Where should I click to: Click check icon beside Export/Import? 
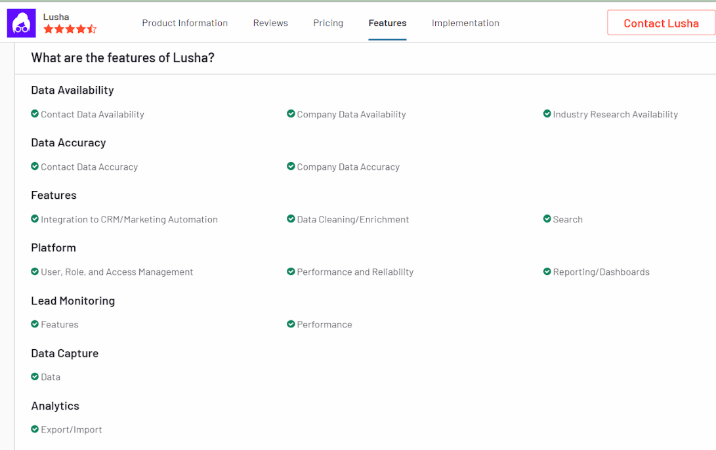pyautogui.click(x=35, y=429)
